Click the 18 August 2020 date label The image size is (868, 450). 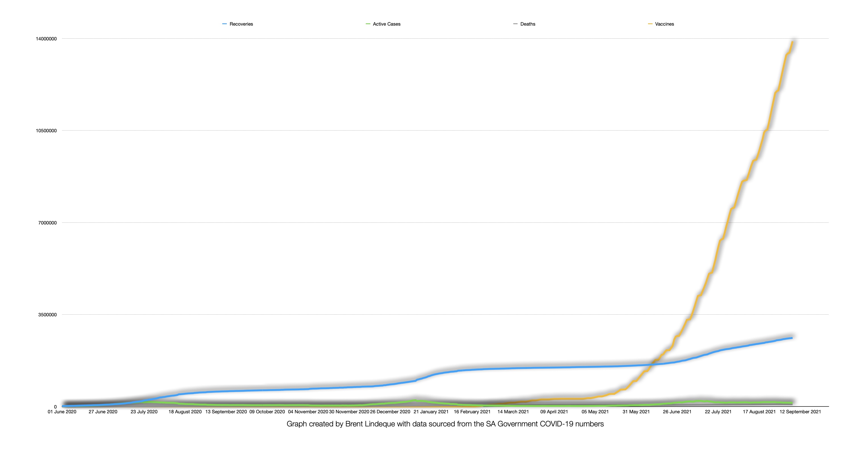pos(185,412)
